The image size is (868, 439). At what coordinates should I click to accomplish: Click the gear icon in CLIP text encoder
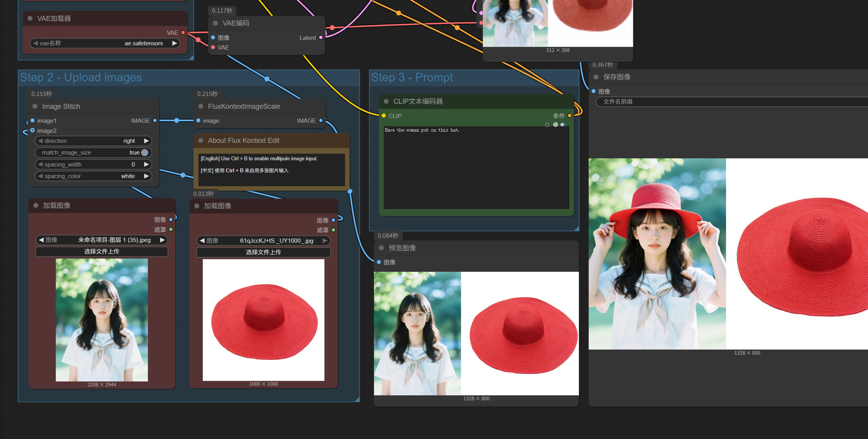click(x=555, y=125)
